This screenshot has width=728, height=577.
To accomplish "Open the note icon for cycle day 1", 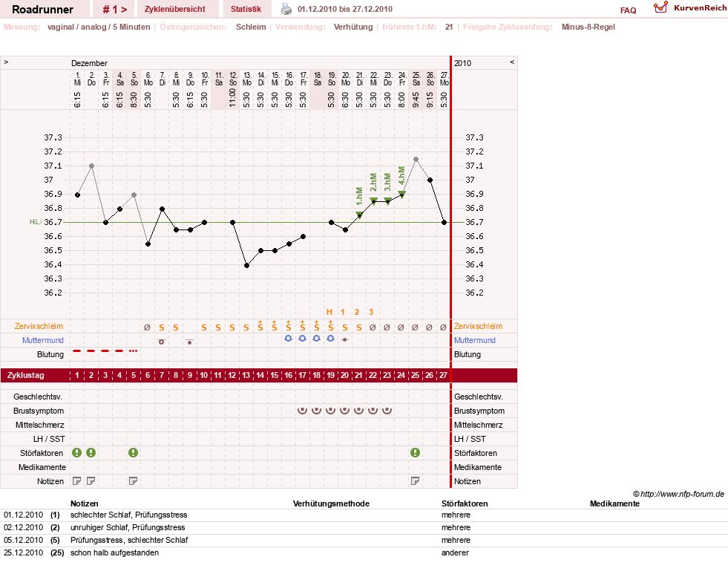I will (x=77, y=481).
